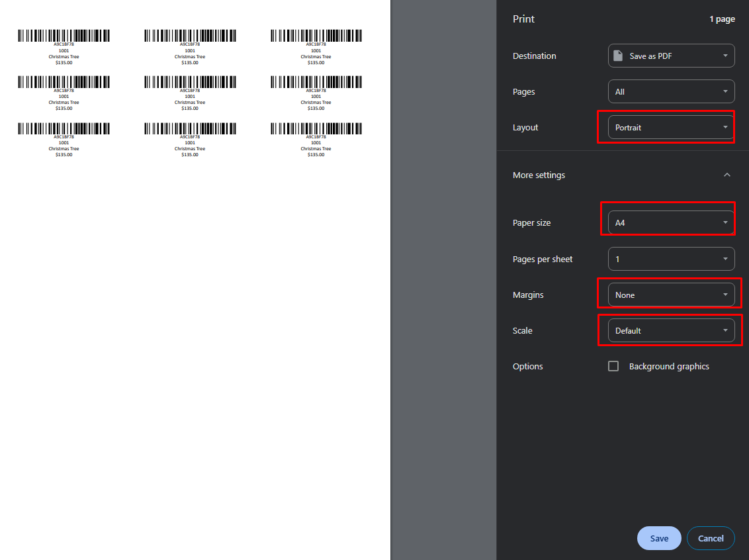Click the Save button
Screen dimensions: 749x560
coord(659,538)
